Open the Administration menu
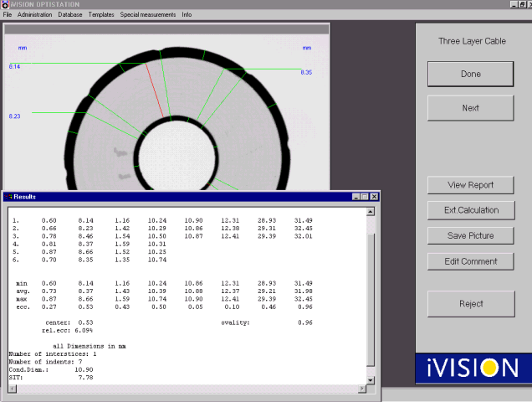 point(34,15)
